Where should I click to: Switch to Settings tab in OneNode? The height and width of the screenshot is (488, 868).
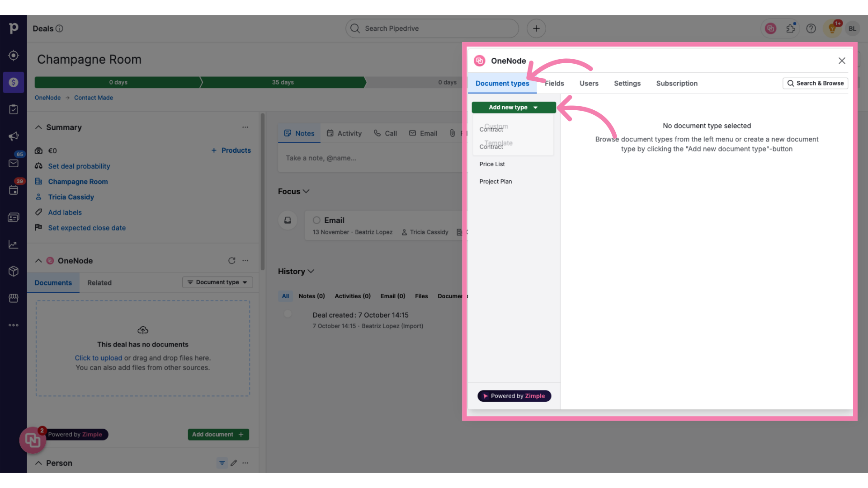pos(627,84)
